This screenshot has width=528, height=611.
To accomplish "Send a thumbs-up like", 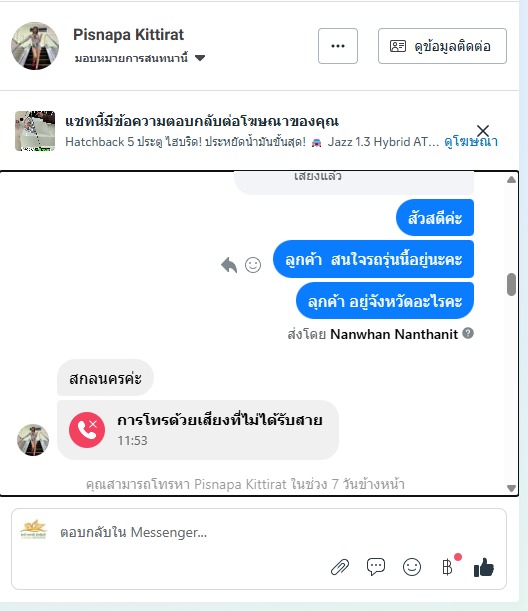I will coord(484,567).
